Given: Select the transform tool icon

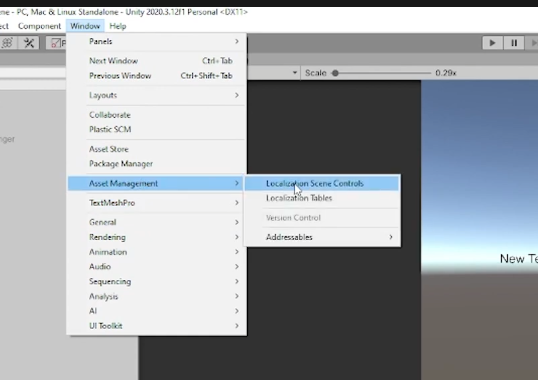Looking at the screenshot, I should click(x=8, y=43).
